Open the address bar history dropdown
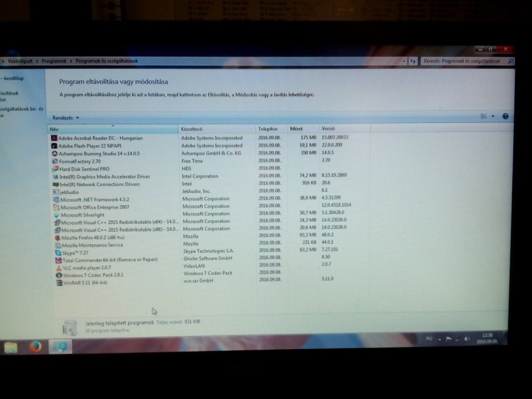 tap(404, 61)
